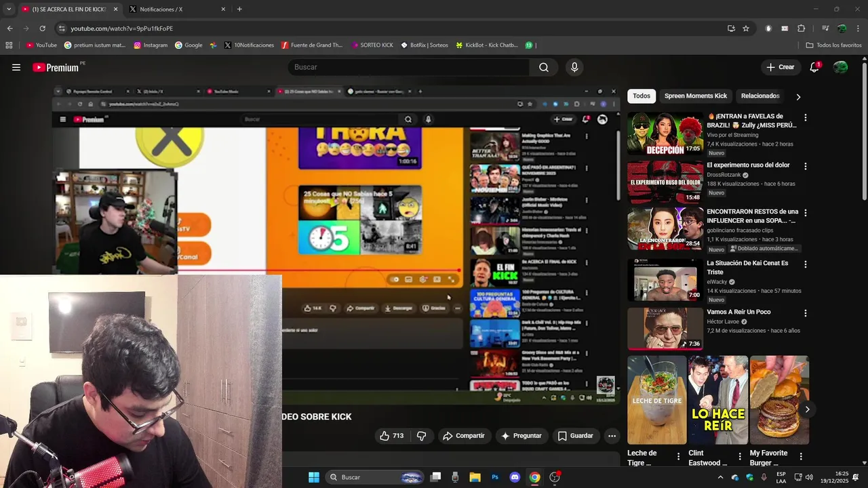Dislike the current video
This screenshot has width=868, height=488.
(421, 436)
